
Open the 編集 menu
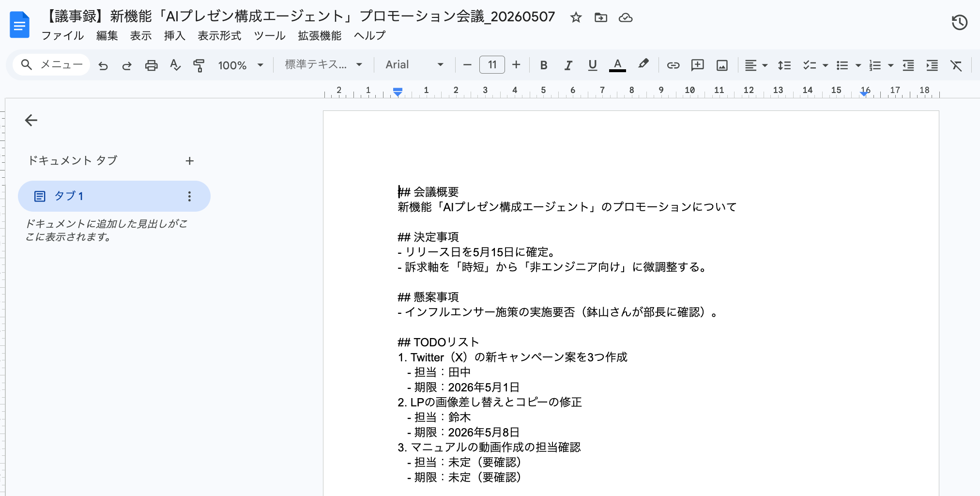tap(107, 36)
